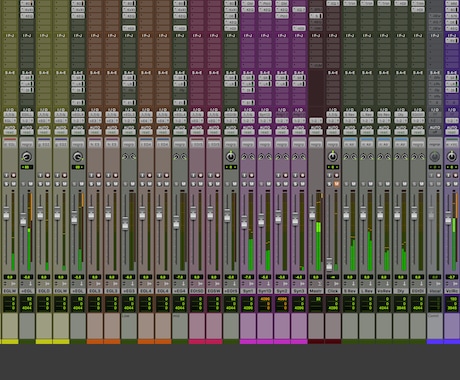Click the VoRev track name

click(x=384, y=291)
